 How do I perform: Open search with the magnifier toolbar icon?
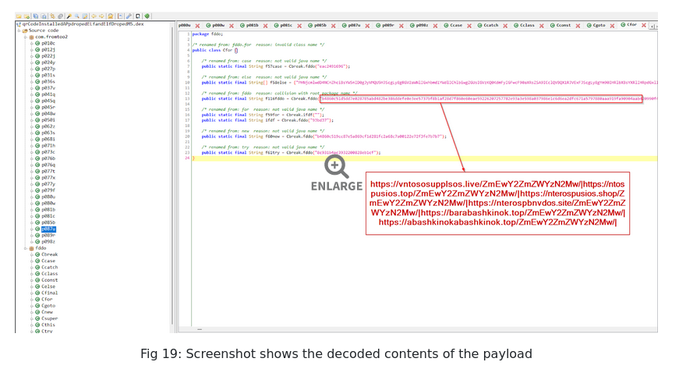point(77,16)
